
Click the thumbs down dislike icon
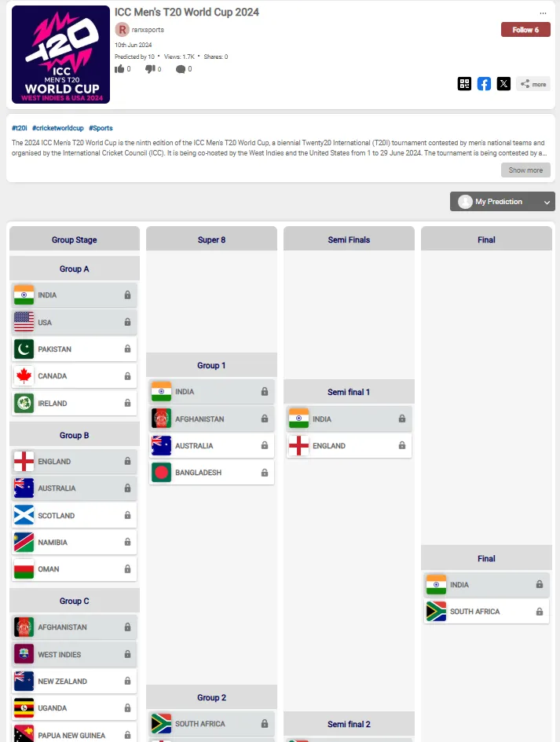click(x=150, y=69)
